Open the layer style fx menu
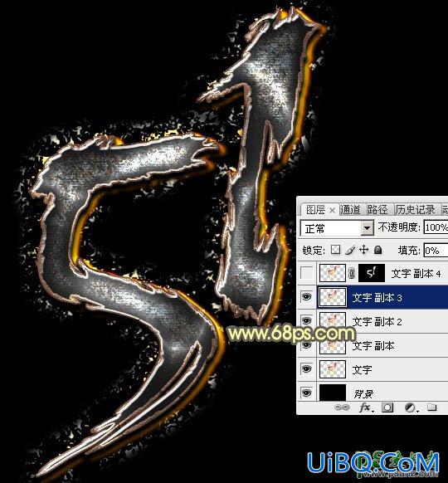Image resolution: width=448 pixels, height=483 pixels. (x=367, y=407)
